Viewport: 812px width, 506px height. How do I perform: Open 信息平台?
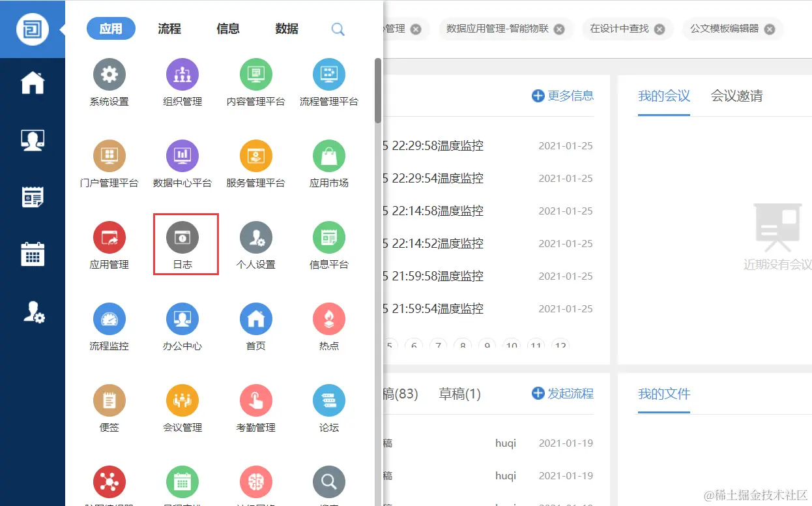click(329, 245)
